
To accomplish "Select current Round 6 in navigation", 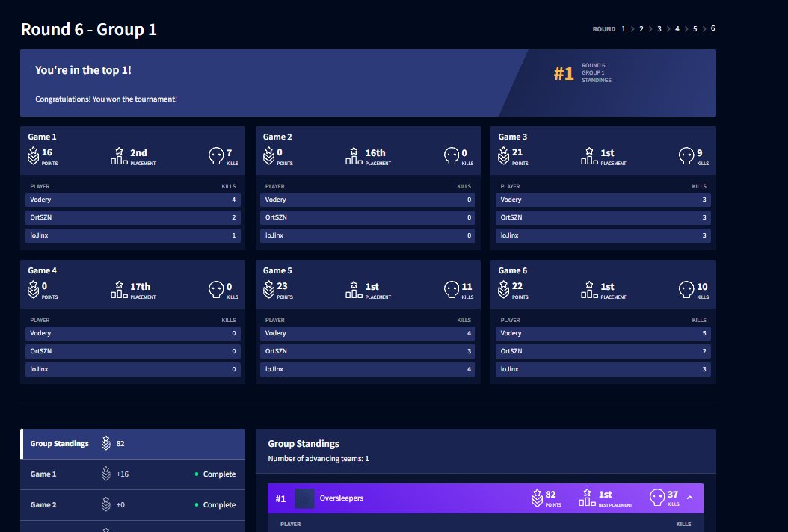I will [712, 29].
